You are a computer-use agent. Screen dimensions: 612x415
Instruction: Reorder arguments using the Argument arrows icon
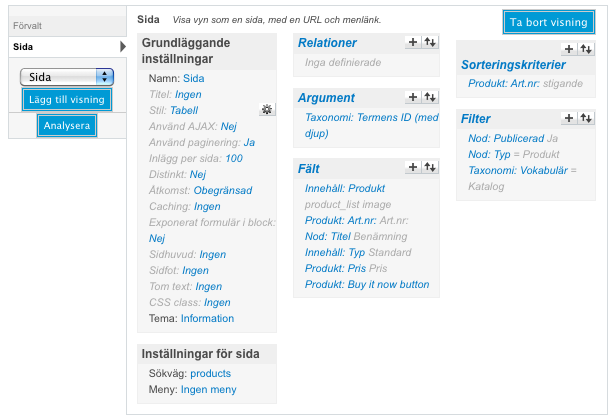[x=430, y=97]
